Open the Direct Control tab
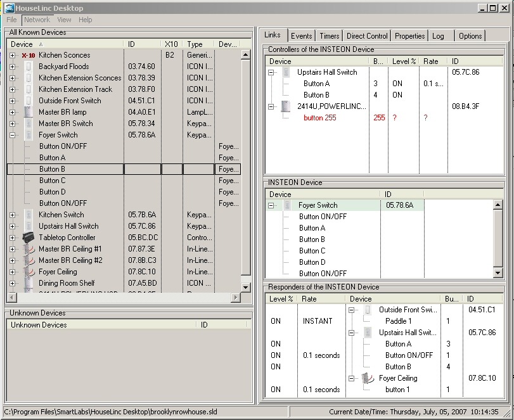The height and width of the screenshot is (420, 514). [367, 35]
